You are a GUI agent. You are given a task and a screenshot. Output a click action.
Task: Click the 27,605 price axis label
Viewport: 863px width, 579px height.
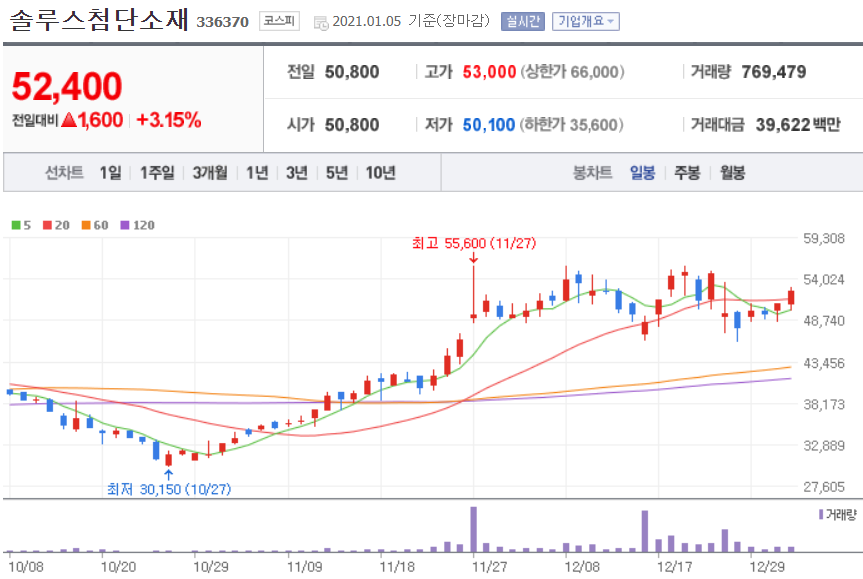[823, 487]
